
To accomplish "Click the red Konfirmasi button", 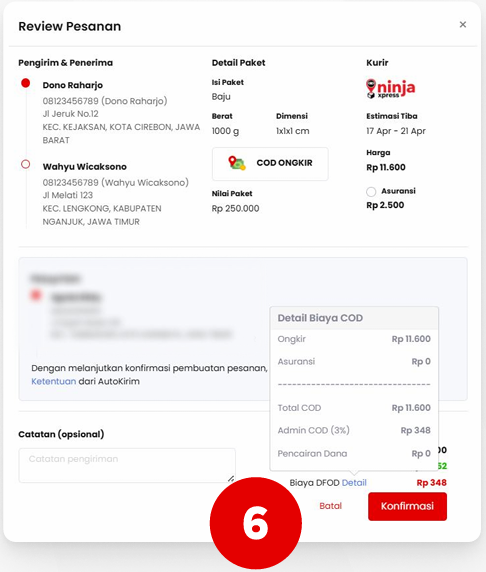I will pos(407,506).
